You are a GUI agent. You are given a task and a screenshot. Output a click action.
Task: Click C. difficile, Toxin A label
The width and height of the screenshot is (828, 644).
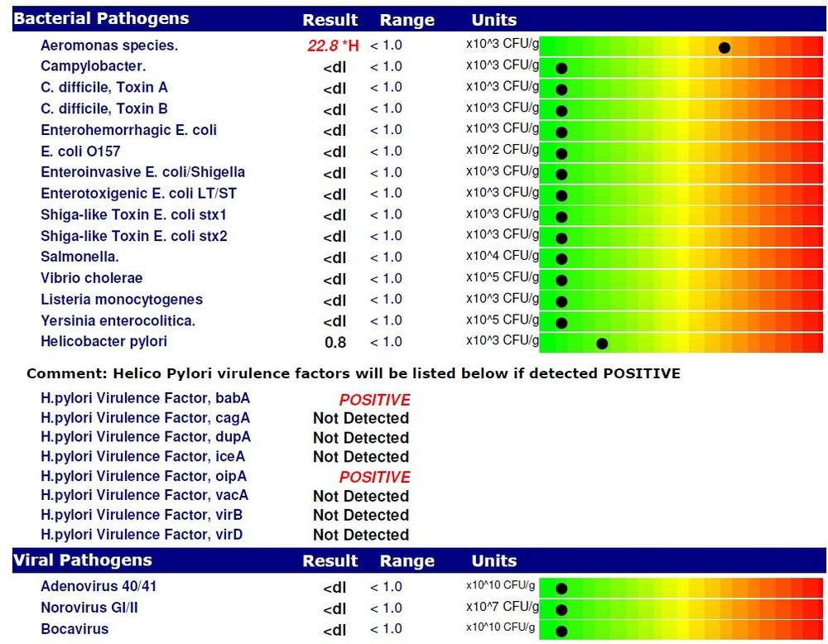[x=104, y=87]
